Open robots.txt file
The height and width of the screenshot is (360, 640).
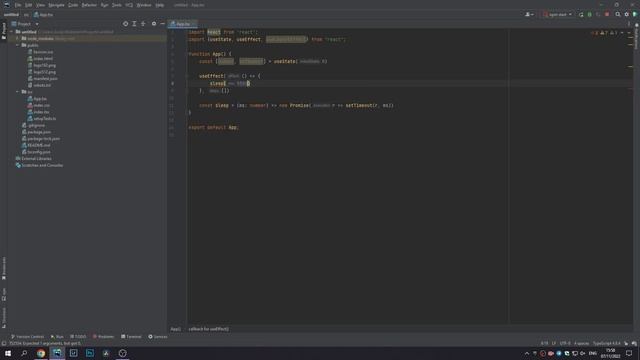point(42,85)
